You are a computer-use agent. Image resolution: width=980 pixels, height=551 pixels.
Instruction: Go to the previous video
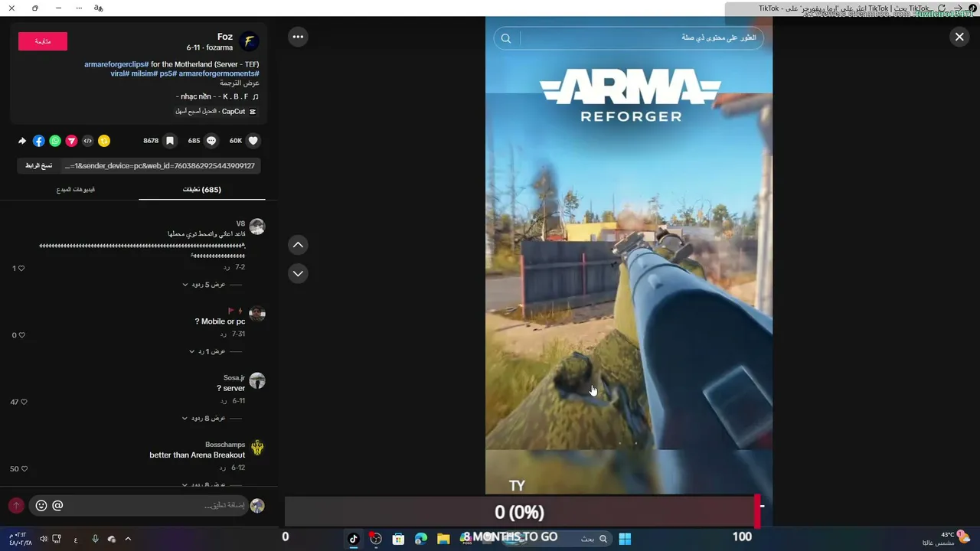point(298,245)
